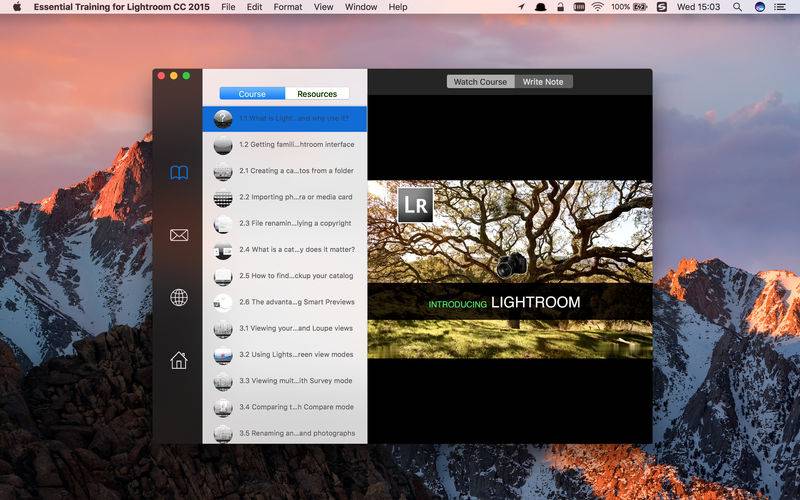Viewport: 800px width, 500px height.
Task: Click the clock showing Wed 15:03
Action: (x=698, y=7)
